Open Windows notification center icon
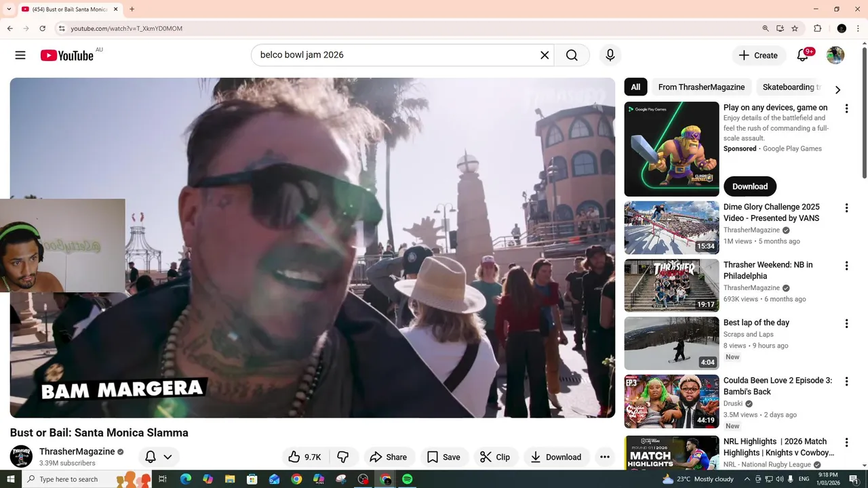Viewport: 868px width, 488px height. (x=854, y=479)
